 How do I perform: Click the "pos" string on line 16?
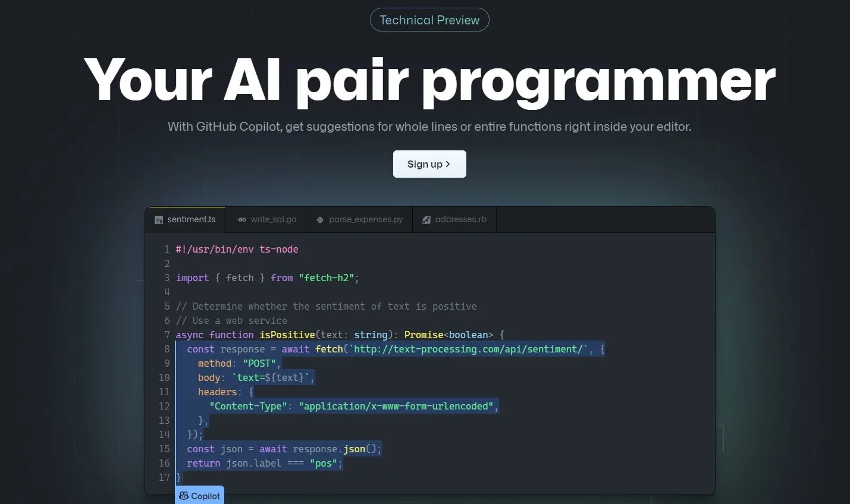point(324,464)
